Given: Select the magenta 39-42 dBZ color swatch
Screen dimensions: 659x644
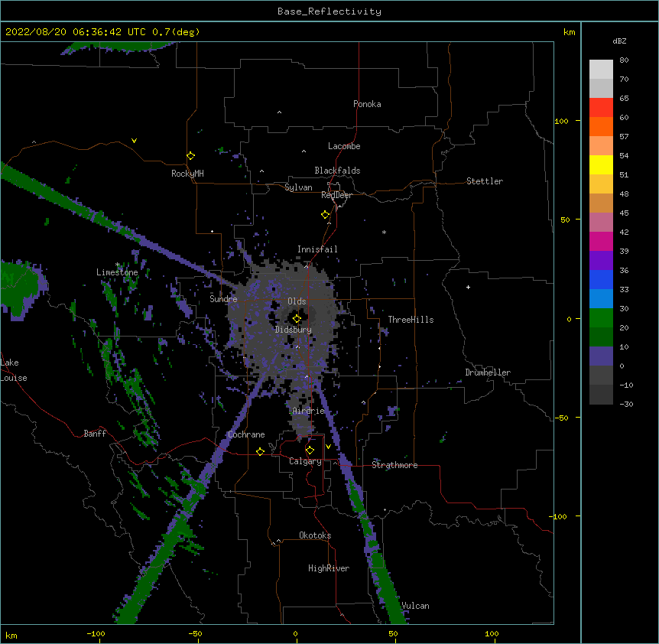Looking at the screenshot, I should 601,241.
